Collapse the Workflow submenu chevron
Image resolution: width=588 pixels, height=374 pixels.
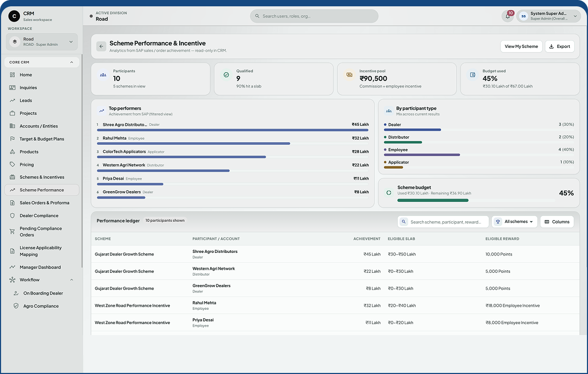point(72,280)
